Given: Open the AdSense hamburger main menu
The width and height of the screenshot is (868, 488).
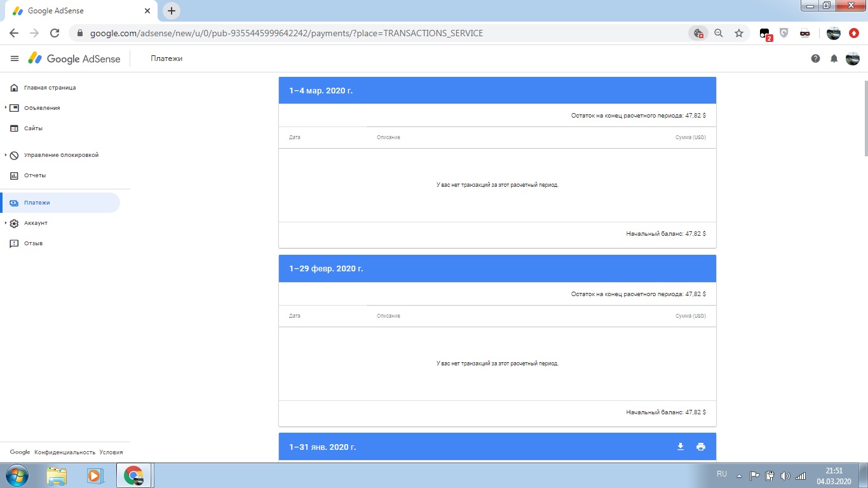Looking at the screenshot, I should click(15, 58).
